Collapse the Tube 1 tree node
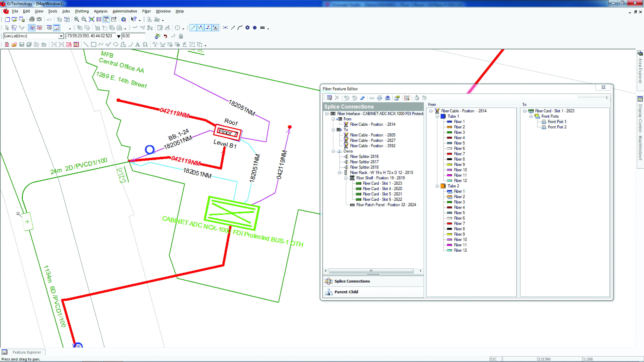 [x=437, y=116]
